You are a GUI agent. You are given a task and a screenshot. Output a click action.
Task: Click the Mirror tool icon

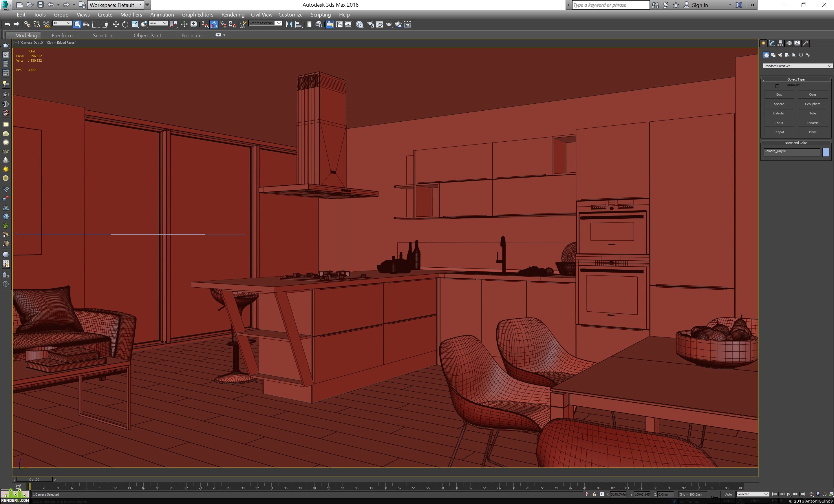point(289,24)
